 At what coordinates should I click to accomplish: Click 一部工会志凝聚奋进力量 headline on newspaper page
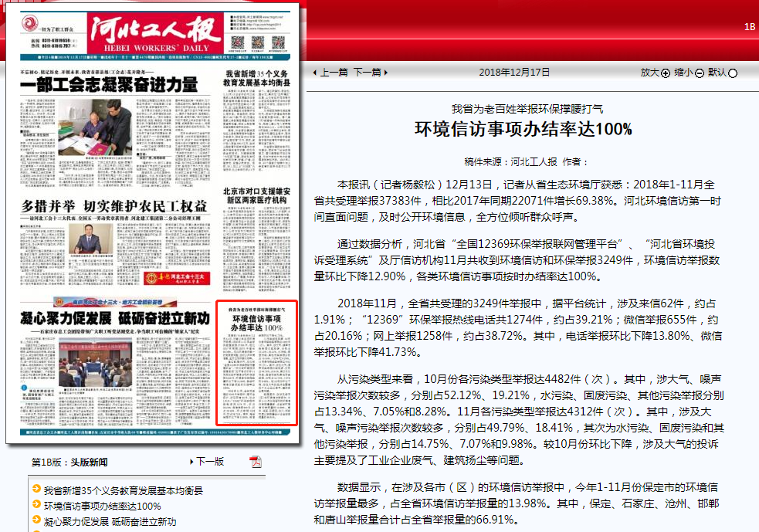pyautogui.click(x=108, y=85)
